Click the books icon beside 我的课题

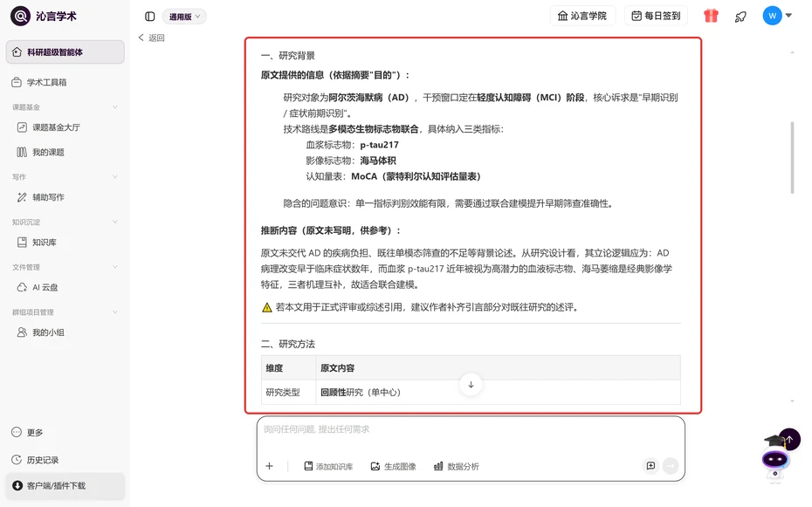22,152
